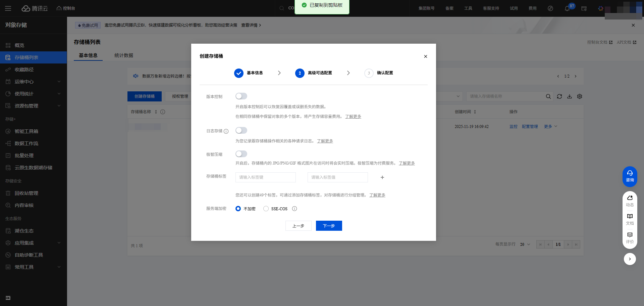The height and width of the screenshot is (306, 644).
Task: Click the 请输入标签键 input field
Action: click(265, 177)
